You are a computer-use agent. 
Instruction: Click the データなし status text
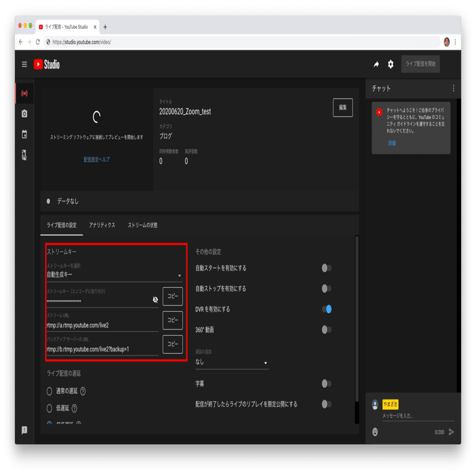(x=68, y=201)
